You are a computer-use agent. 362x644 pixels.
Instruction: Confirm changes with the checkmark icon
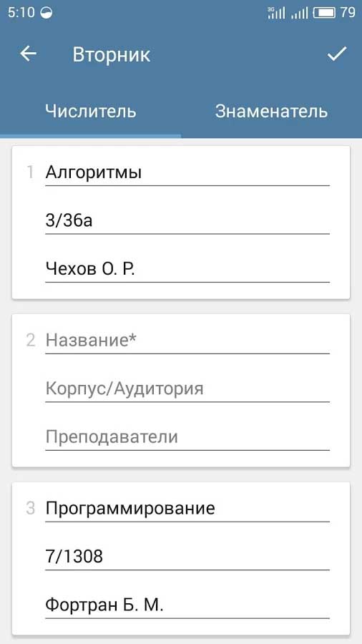click(337, 54)
